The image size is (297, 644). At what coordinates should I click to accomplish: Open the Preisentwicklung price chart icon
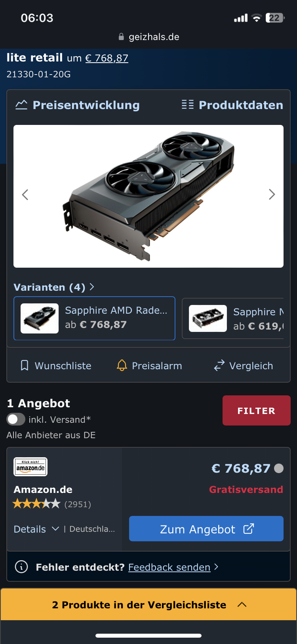tap(21, 105)
